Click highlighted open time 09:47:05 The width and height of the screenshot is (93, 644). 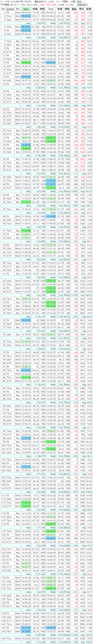point(26,16)
